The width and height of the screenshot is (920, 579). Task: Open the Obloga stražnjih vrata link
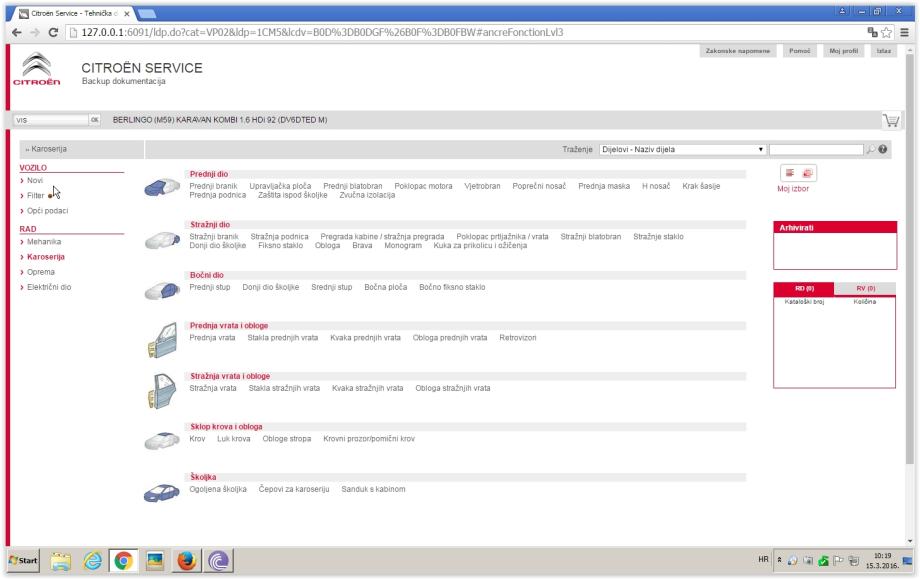(x=452, y=388)
